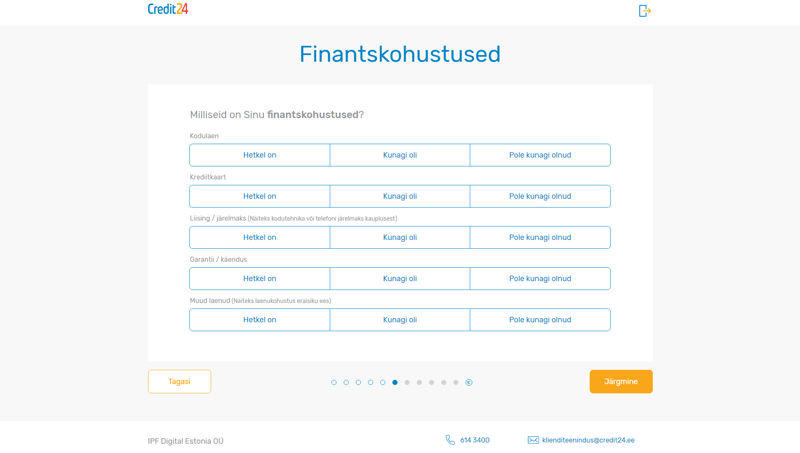Click the envelope email icon in footer
Viewport: 800px width, 453px height.
tap(533, 440)
